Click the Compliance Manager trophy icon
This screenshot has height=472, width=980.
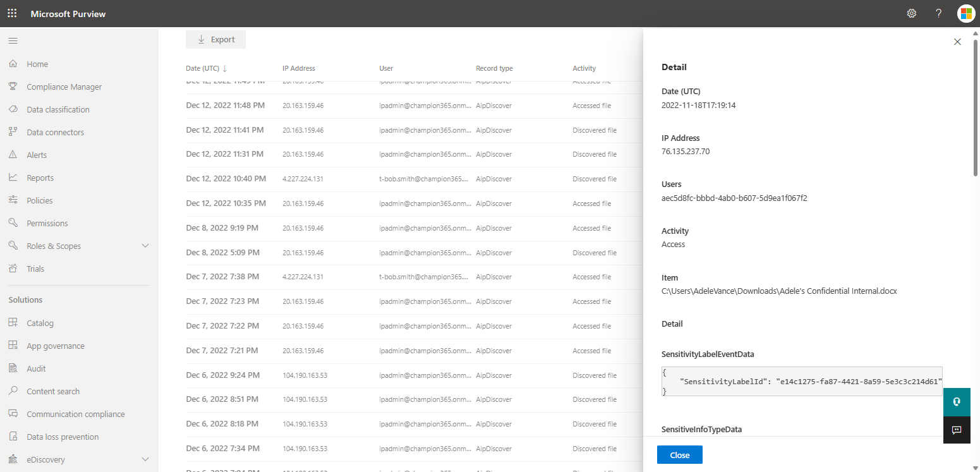point(13,87)
